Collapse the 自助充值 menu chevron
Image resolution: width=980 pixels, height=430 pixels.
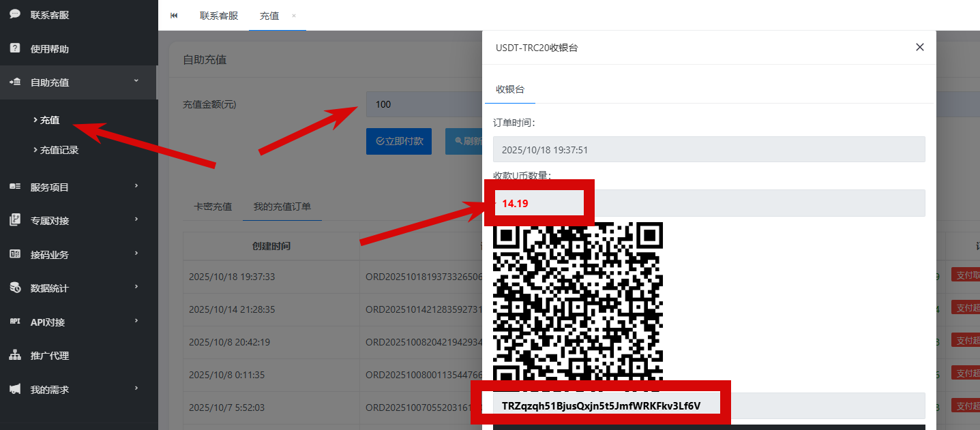[x=136, y=81]
